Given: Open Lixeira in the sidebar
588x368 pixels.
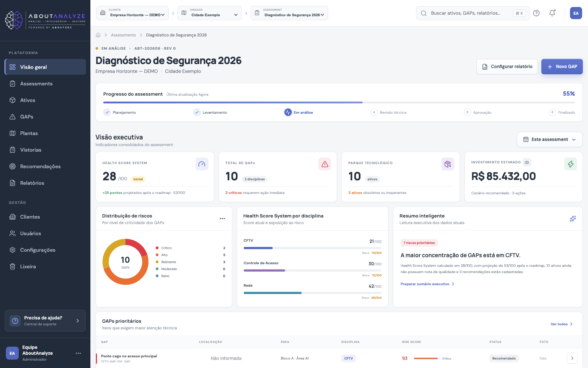Looking at the screenshot, I should pos(45,266).
